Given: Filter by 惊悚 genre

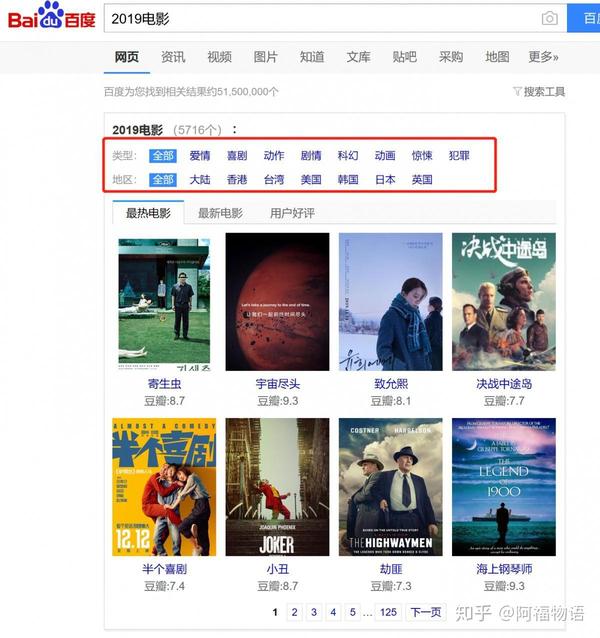Looking at the screenshot, I should (422, 155).
